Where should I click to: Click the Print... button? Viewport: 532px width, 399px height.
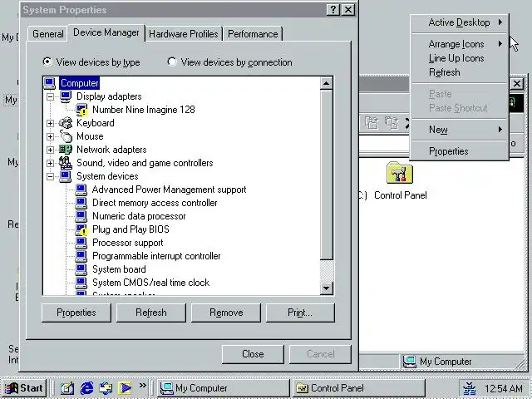pos(300,313)
